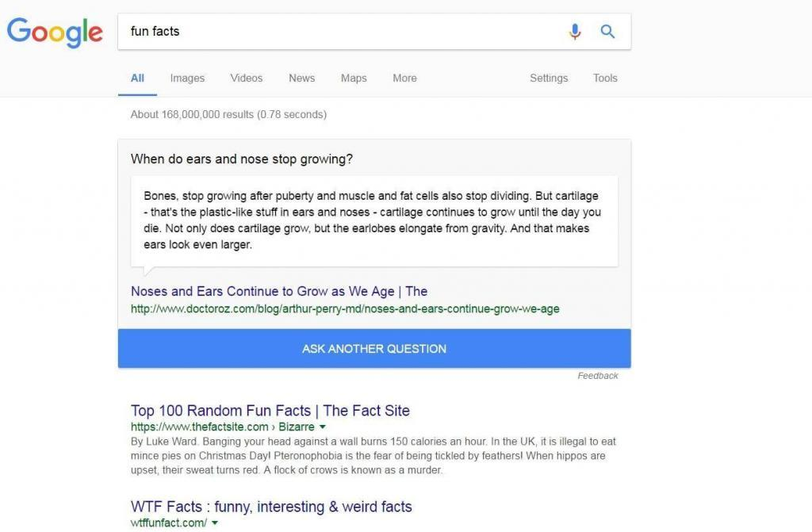Select the All results tab
Image resolution: width=812 pixels, height=532 pixels.
point(137,78)
